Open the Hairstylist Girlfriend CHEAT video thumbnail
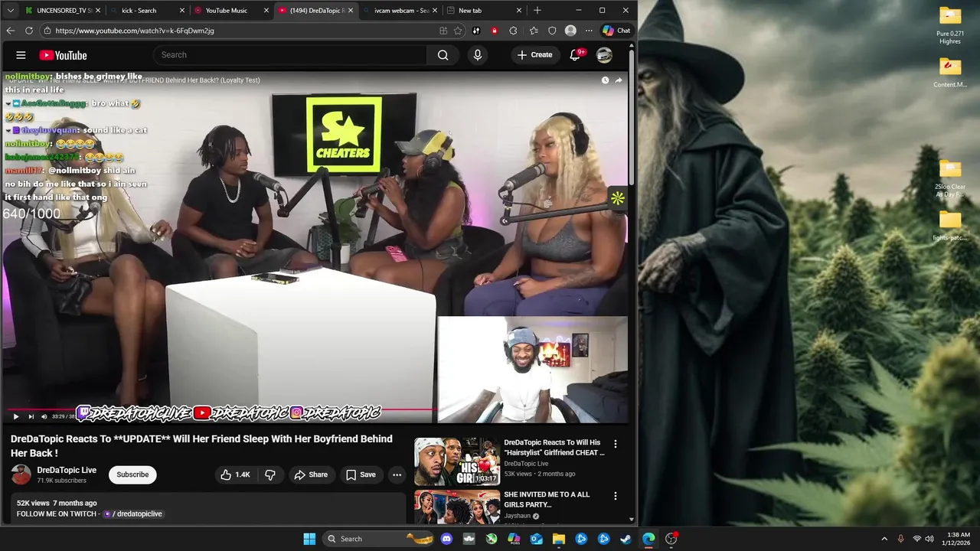 [x=457, y=461]
